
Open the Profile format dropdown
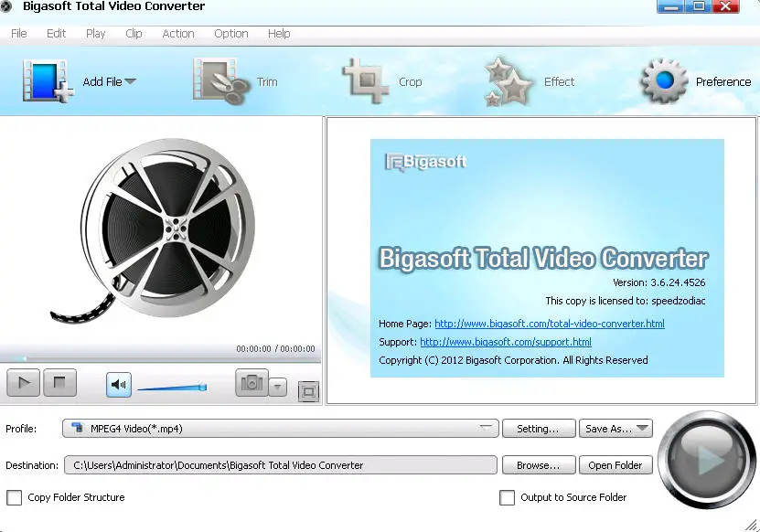pyautogui.click(x=280, y=429)
